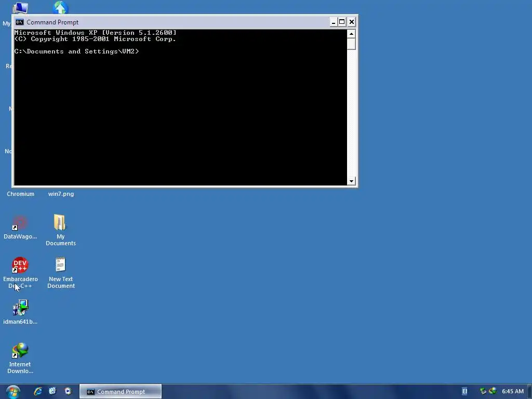Click the network connection tray icon

coord(483,391)
